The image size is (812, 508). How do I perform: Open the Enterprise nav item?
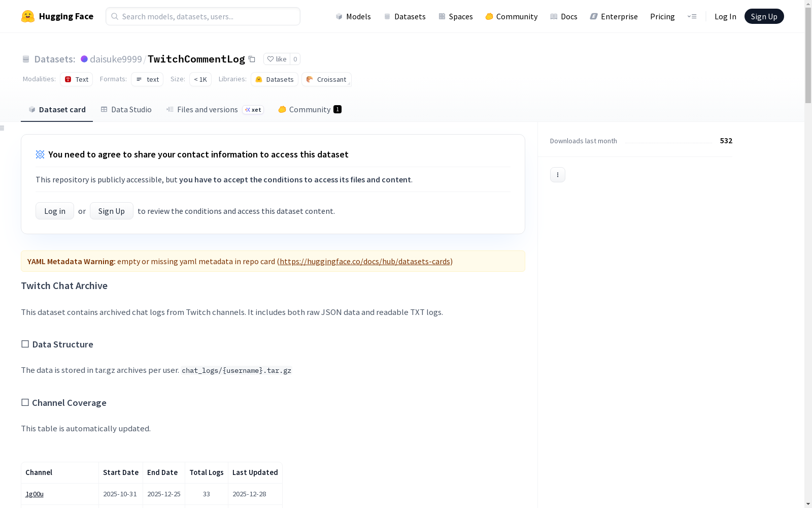(x=614, y=16)
